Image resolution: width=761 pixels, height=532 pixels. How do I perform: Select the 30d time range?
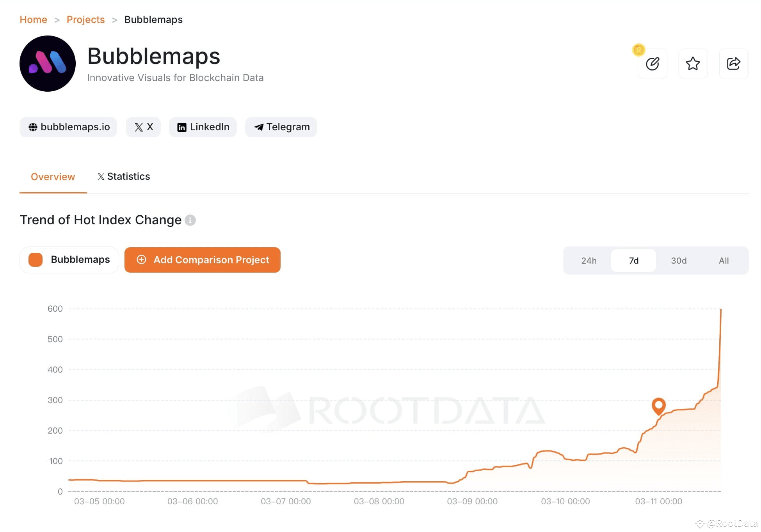(678, 260)
